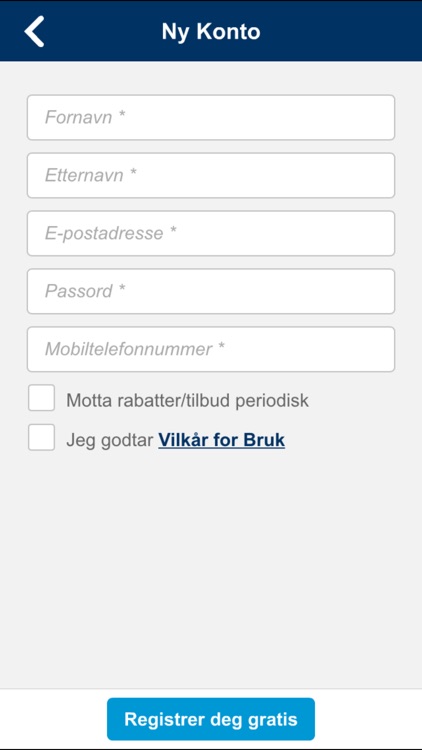Open the Vilkår for Bruk link
This screenshot has width=422, height=750.
[222, 440]
